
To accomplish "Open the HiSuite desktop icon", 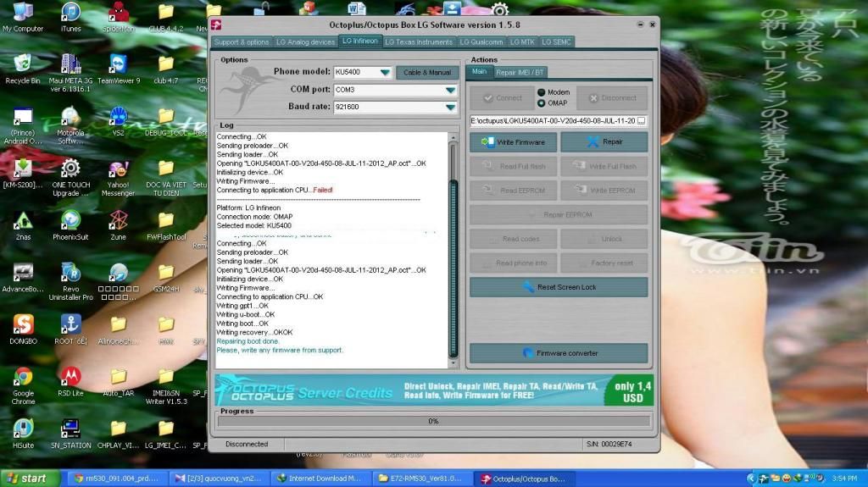I will [23, 434].
